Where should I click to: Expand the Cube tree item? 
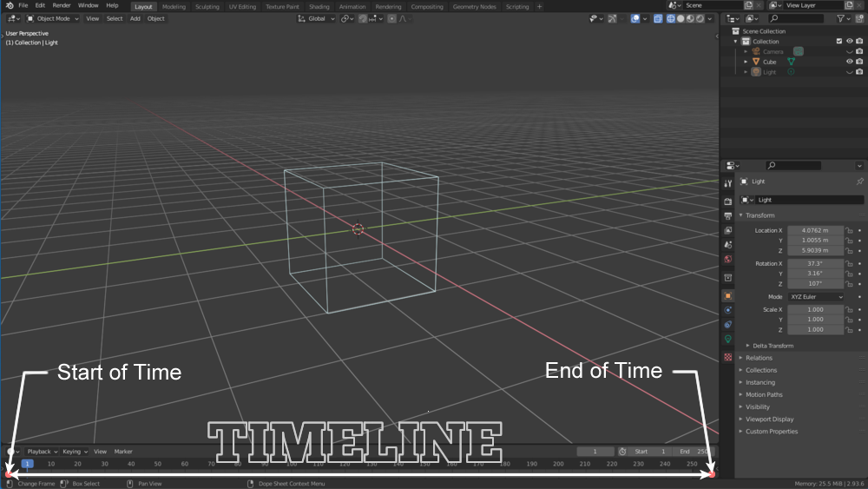click(746, 62)
